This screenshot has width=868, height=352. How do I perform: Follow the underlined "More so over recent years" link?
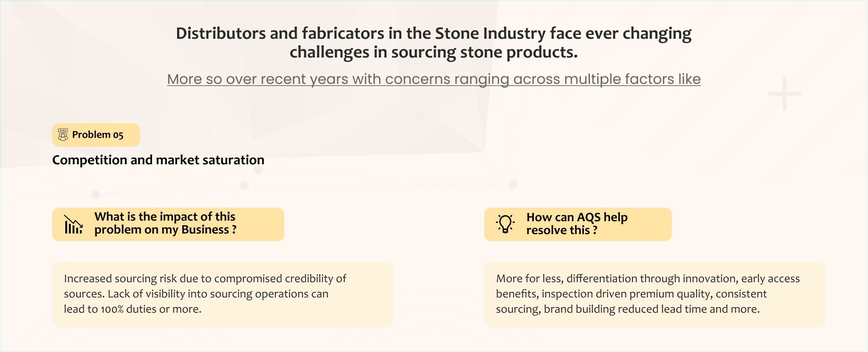tap(434, 79)
